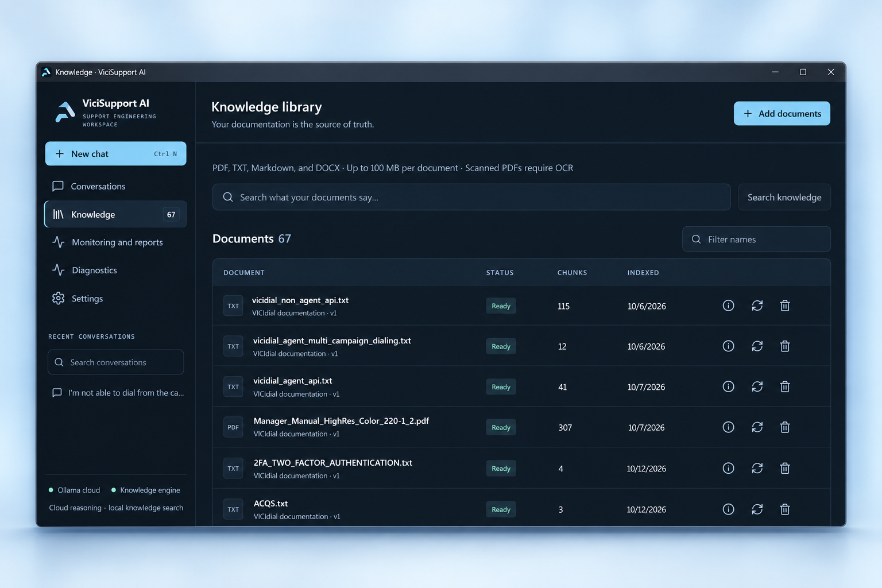Click the TXT file badge of ACQS.txt
Screen dimensions: 882x588
233,509
